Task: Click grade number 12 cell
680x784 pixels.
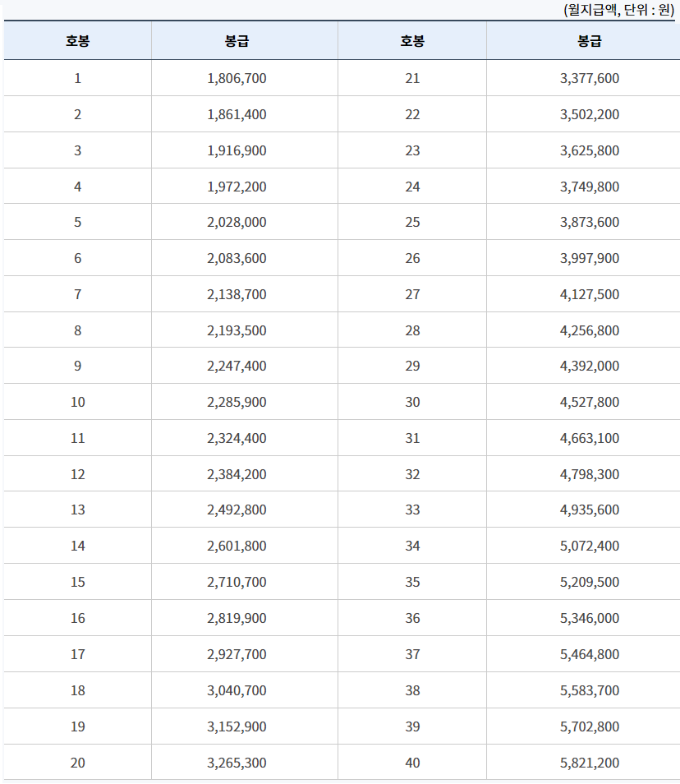Action: [77, 474]
